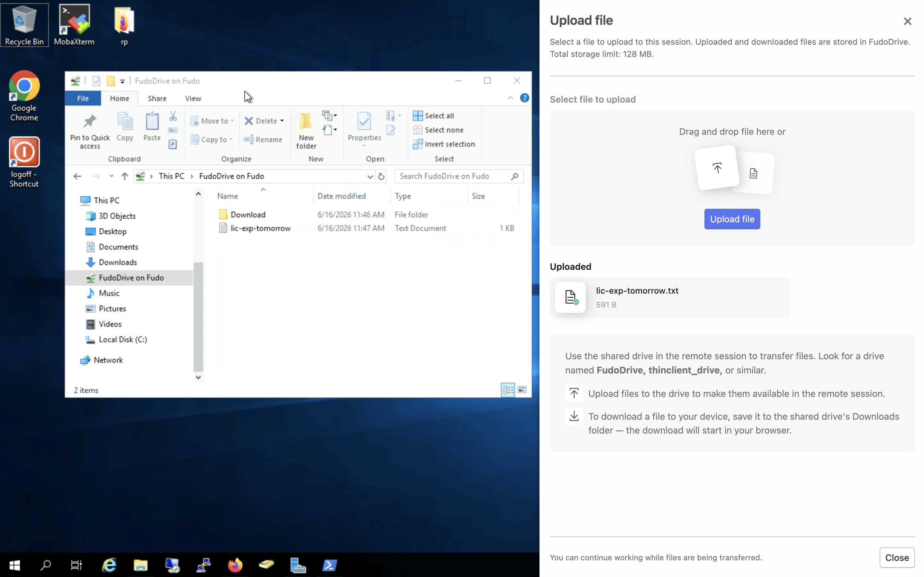Refresh the FudoDrive folder view
Viewport: 924px width, 577px height.
pos(381,176)
